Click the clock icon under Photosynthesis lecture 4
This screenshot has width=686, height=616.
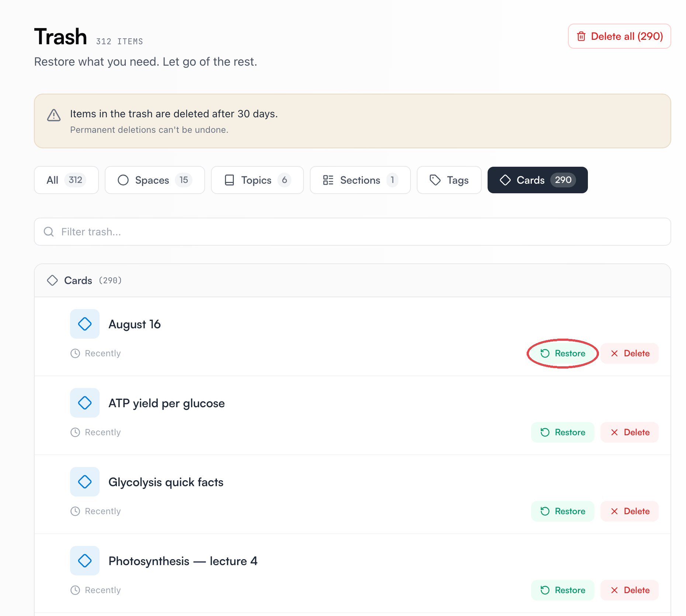(75, 590)
